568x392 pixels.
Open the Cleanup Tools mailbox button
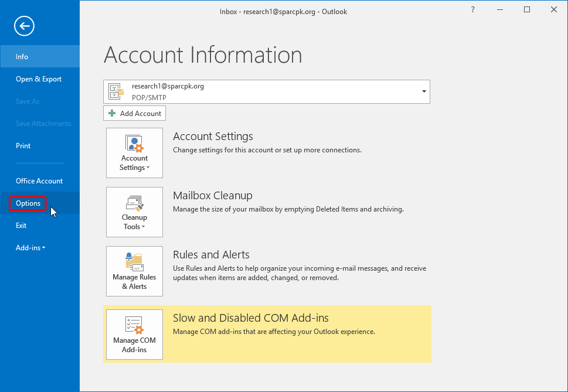pos(134,212)
